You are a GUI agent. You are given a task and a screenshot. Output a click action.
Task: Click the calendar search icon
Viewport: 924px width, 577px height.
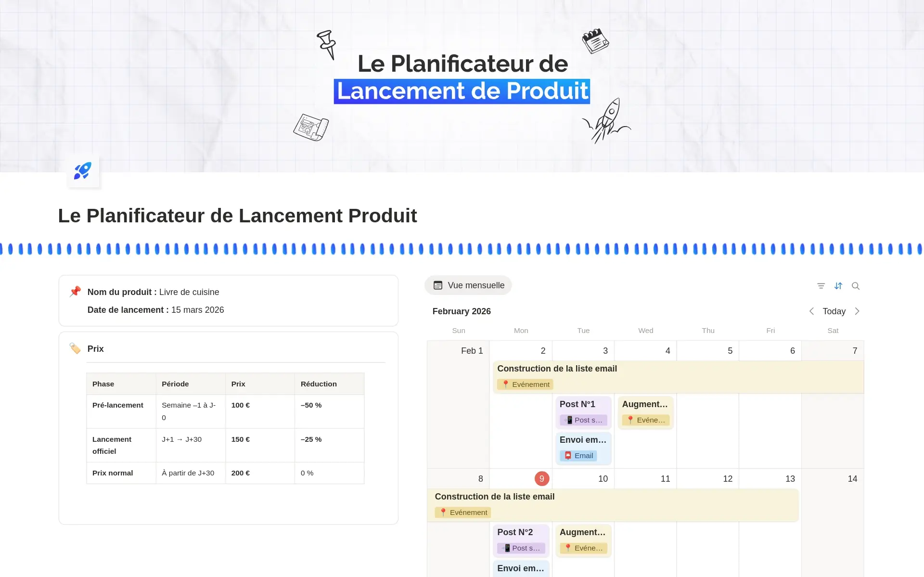point(856,286)
